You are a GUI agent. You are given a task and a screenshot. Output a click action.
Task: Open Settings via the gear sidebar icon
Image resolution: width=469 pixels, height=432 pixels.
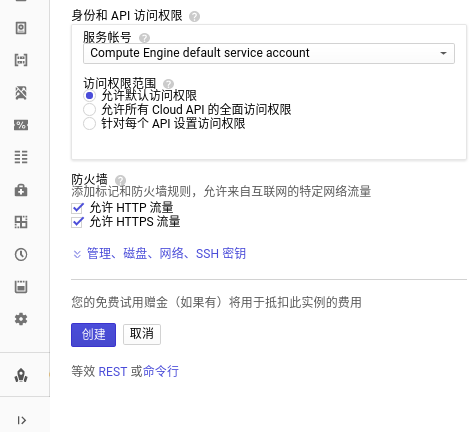21,319
